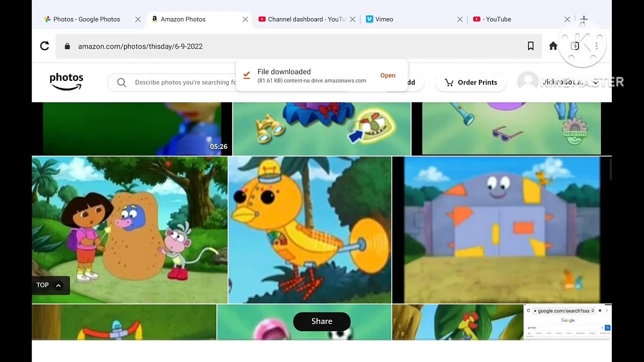644x362 pixels.
Task: Click the Share button
Action: [321, 321]
